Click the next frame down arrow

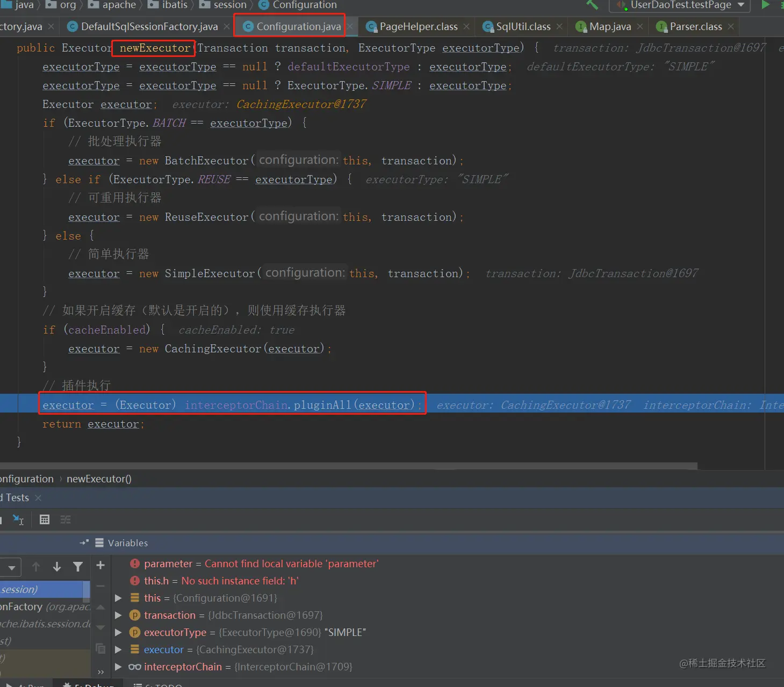pos(57,567)
